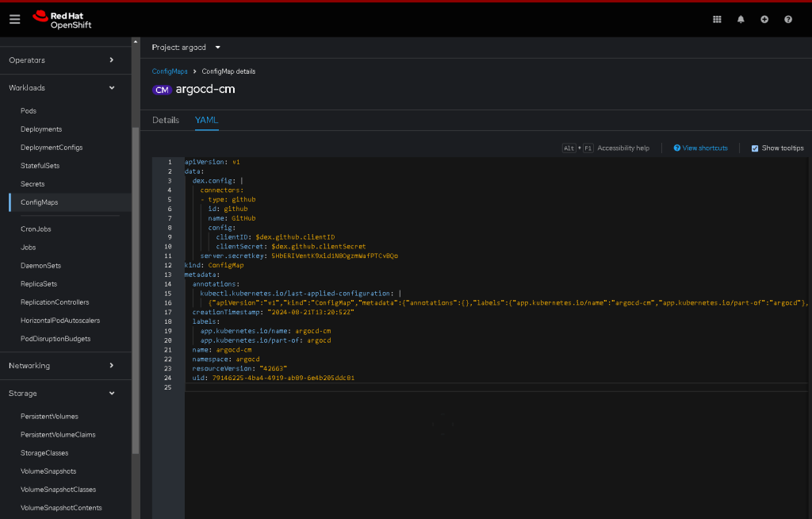812x519 pixels.
Task: Click the 'apiVersion: v1' line in editor
Action: 213,162
